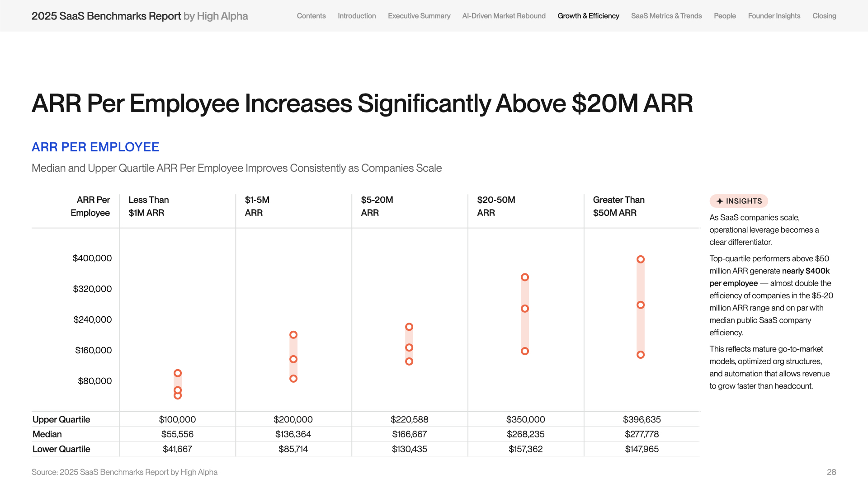868x488 pixels.
Task: Jump to the People section
Action: coord(725,16)
